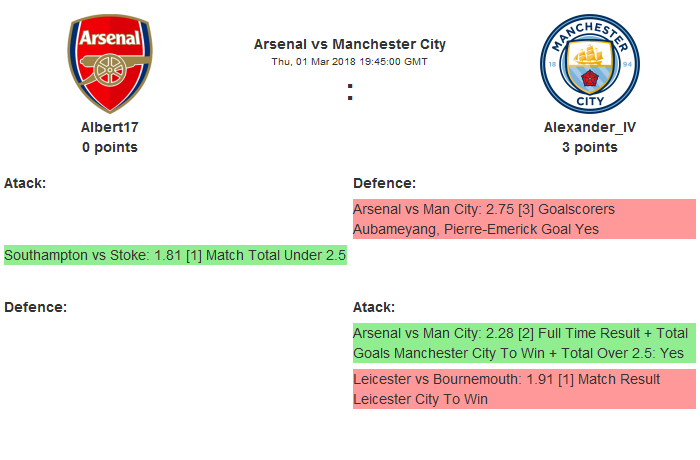Click the Manchester City club crest
700x460 pixels.
tap(589, 64)
